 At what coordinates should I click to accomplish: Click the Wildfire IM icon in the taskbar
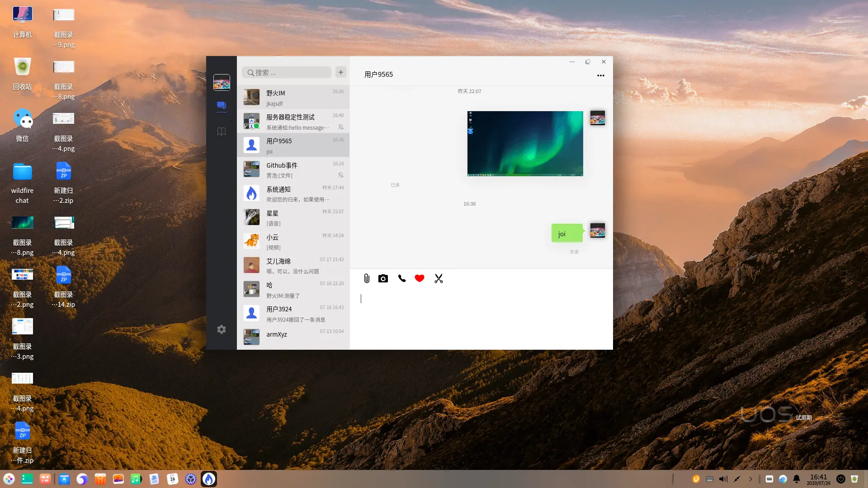pos(208,479)
